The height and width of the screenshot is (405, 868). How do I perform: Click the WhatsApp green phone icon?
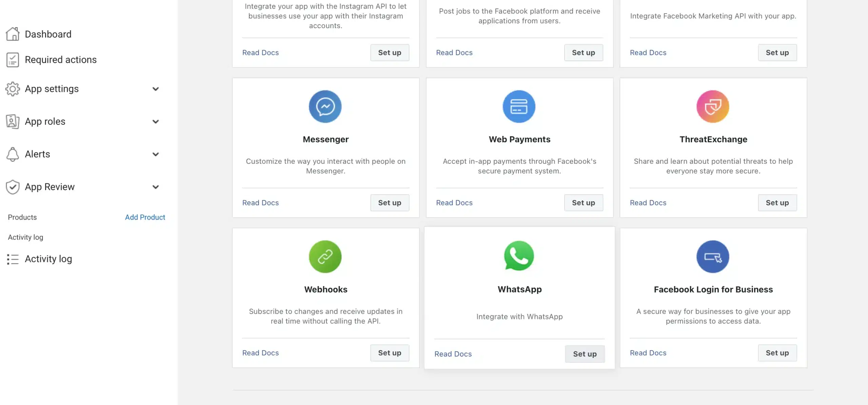tap(519, 257)
